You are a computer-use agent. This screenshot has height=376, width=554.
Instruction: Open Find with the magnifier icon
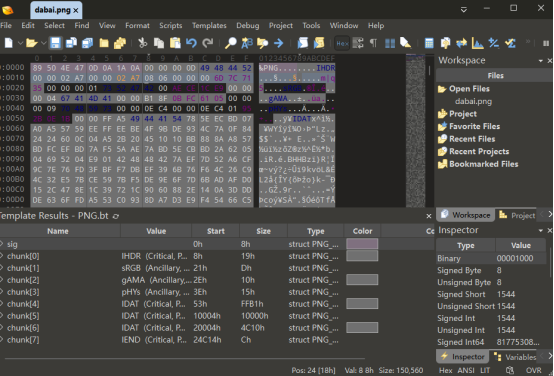pos(231,43)
